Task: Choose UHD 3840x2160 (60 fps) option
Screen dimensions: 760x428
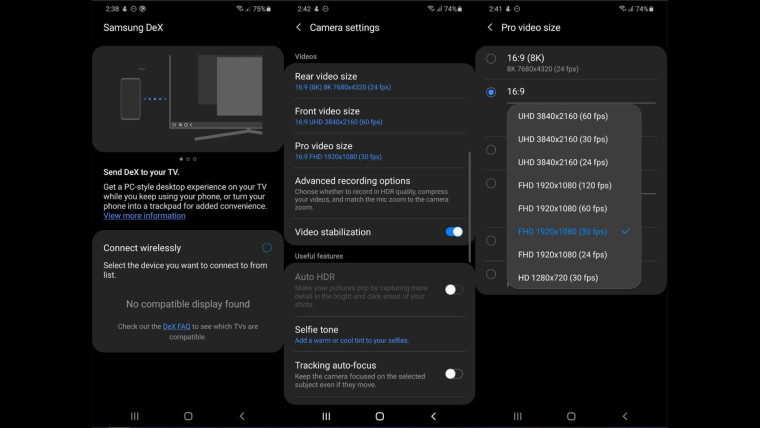Action: 574,116
